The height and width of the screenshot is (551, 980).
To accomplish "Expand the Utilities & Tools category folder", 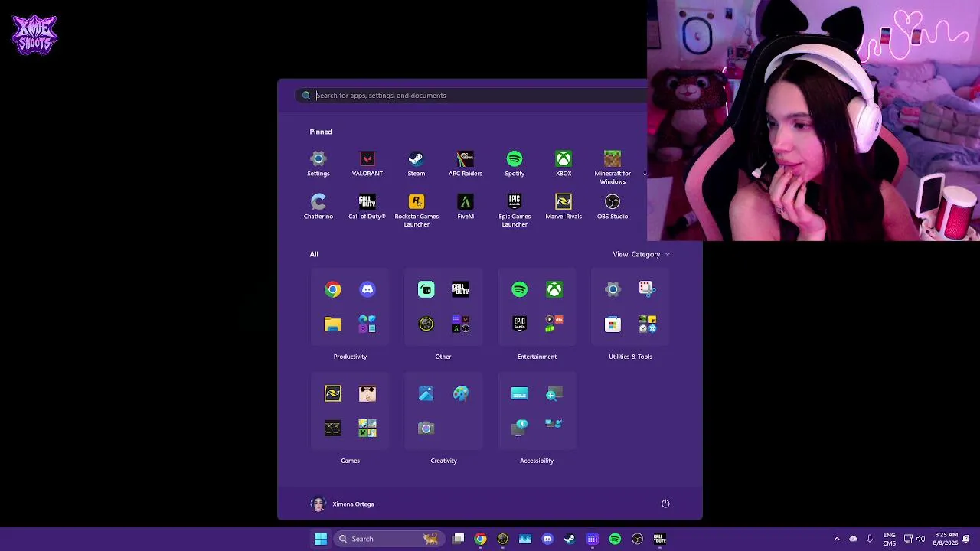I will point(647,324).
